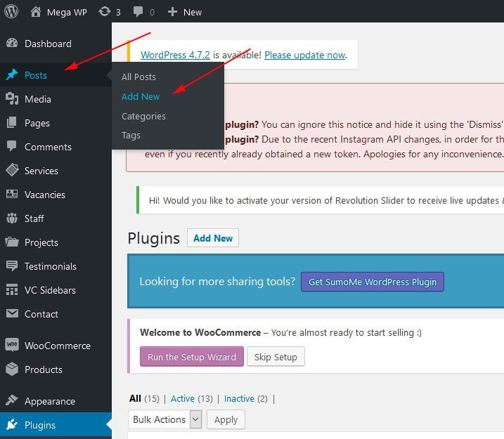This screenshot has height=439, width=504.
Task: Open the Contact menu label
Action: click(x=41, y=314)
